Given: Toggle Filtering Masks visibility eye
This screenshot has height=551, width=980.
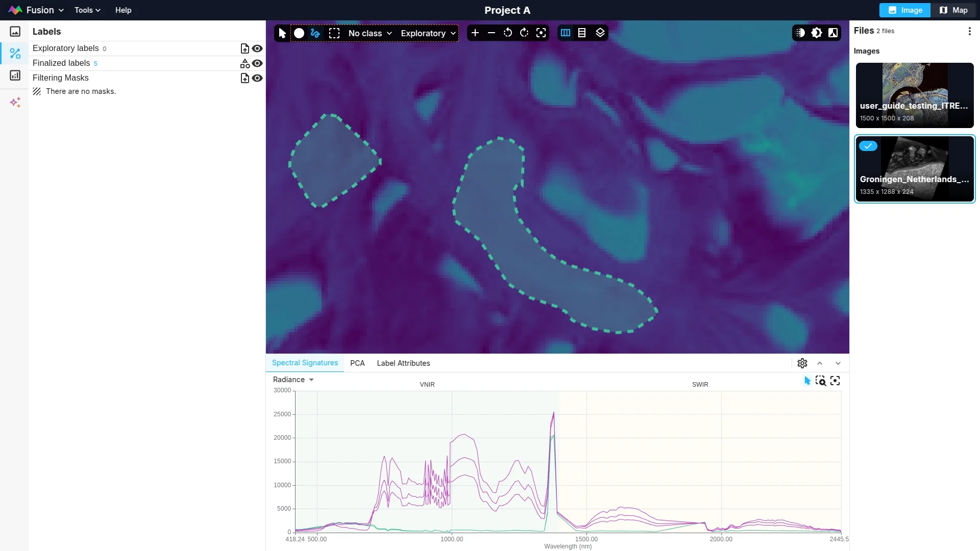Looking at the screenshot, I should [257, 78].
